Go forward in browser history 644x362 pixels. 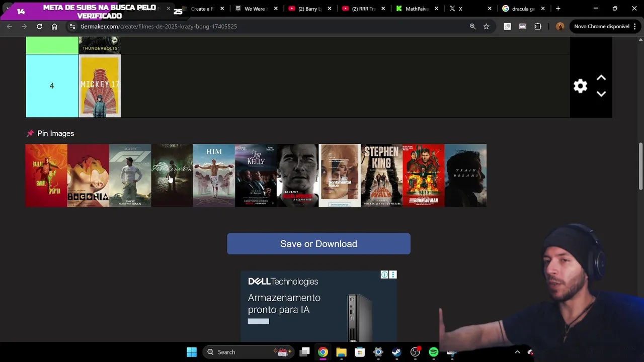click(24, 26)
